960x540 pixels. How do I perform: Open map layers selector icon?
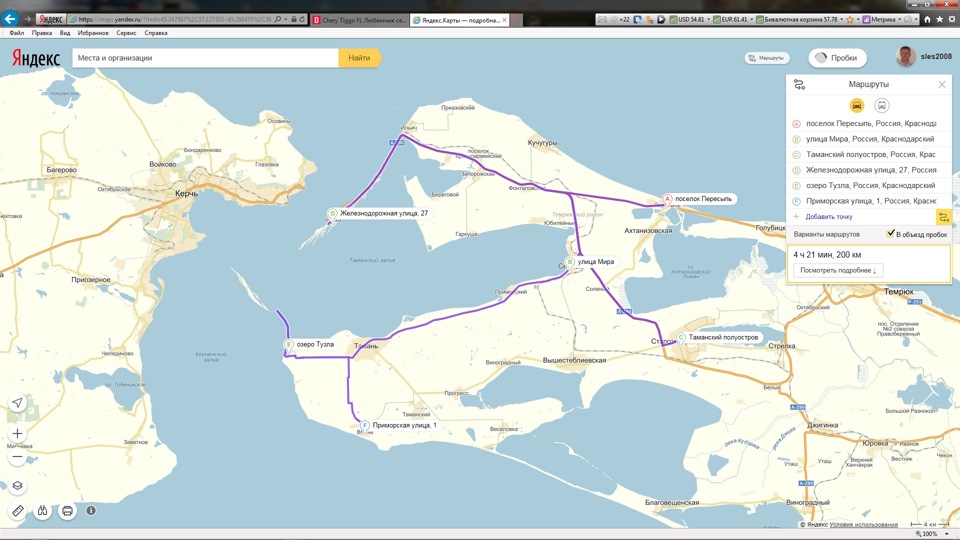17,486
